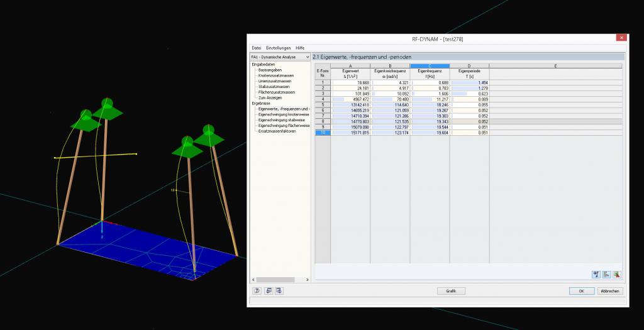This screenshot has width=644, height=330.
Task: Click Eigenfrequenz cell 19.604
Action: (430, 133)
